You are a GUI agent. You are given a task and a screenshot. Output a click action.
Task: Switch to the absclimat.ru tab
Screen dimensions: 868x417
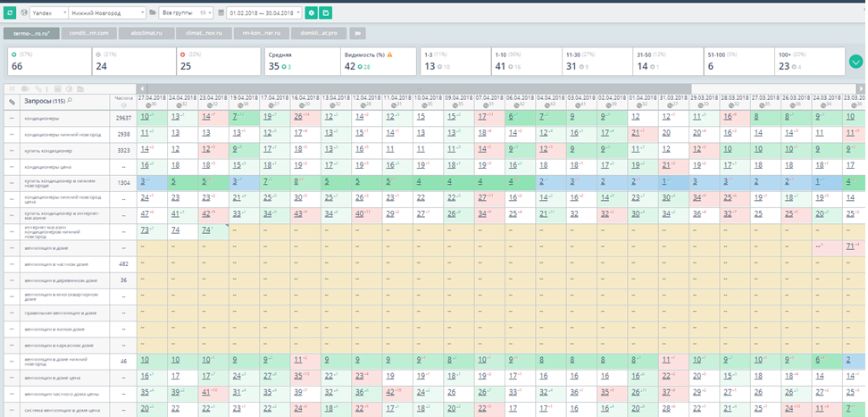coord(146,33)
